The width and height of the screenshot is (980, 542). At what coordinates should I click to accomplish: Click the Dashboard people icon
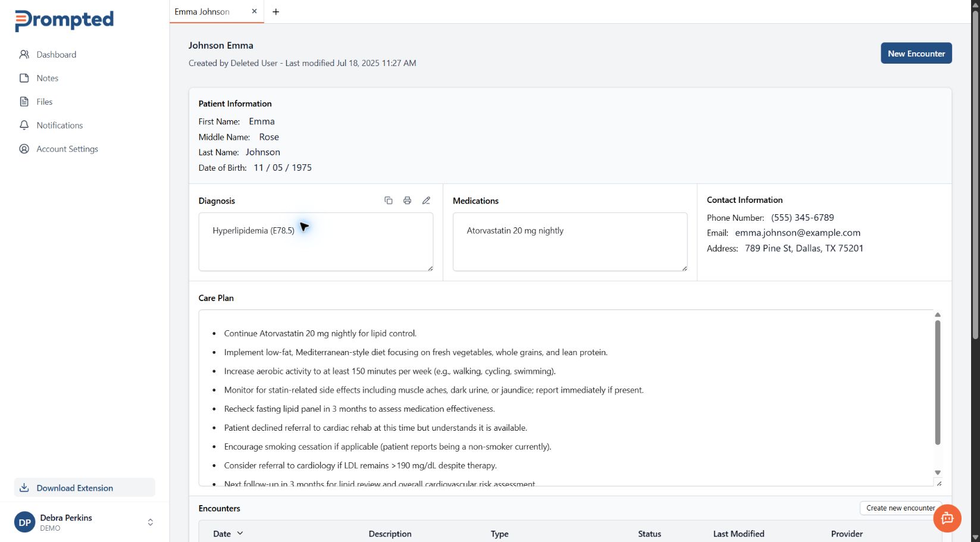24,55
